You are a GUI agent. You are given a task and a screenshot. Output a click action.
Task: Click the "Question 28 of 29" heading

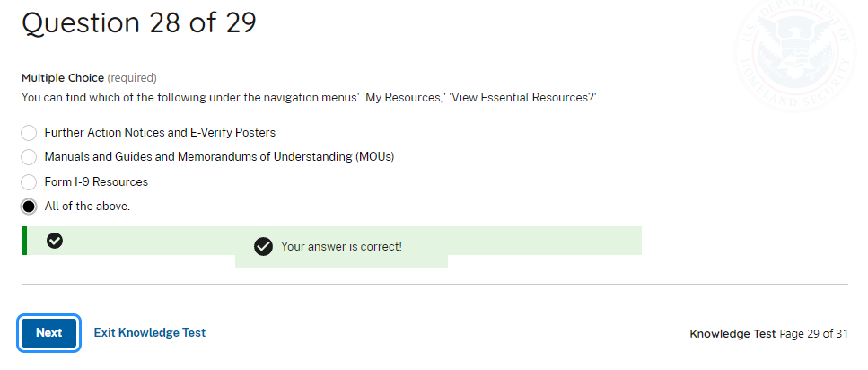pos(139,22)
